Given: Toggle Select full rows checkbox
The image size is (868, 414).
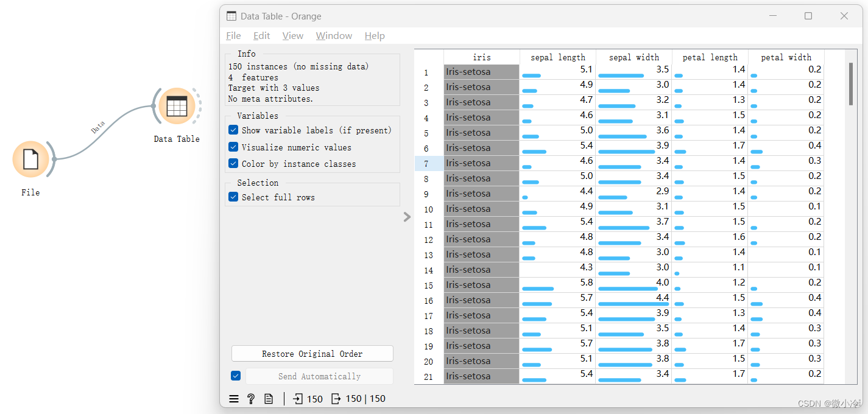Looking at the screenshot, I should pos(233,197).
